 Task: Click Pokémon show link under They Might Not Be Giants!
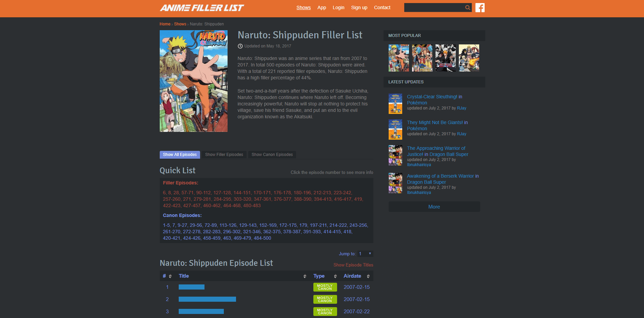(417, 128)
